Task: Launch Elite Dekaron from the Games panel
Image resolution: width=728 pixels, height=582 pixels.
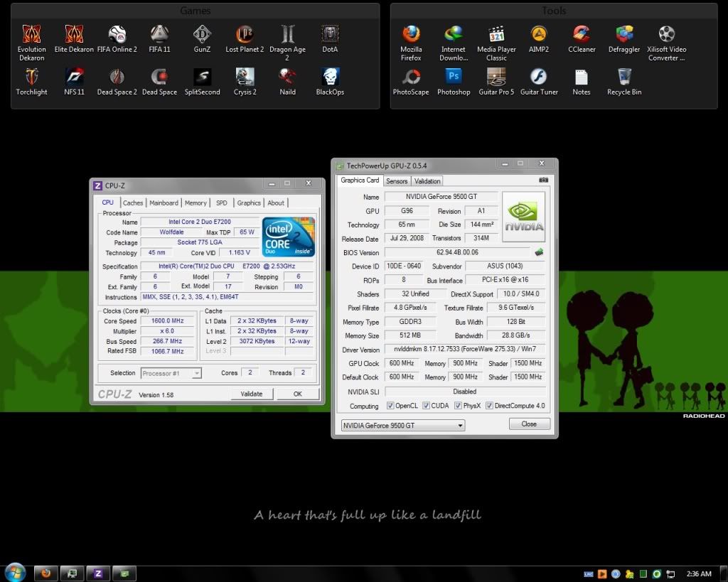Action: coord(74,39)
